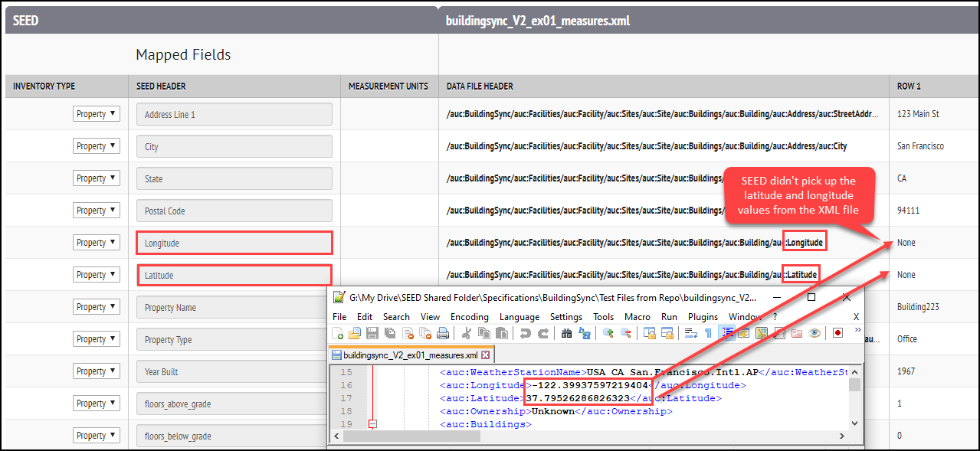Open Find with the binoculars icon
This screenshot has width=980, height=451.
(x=567, y=333)
